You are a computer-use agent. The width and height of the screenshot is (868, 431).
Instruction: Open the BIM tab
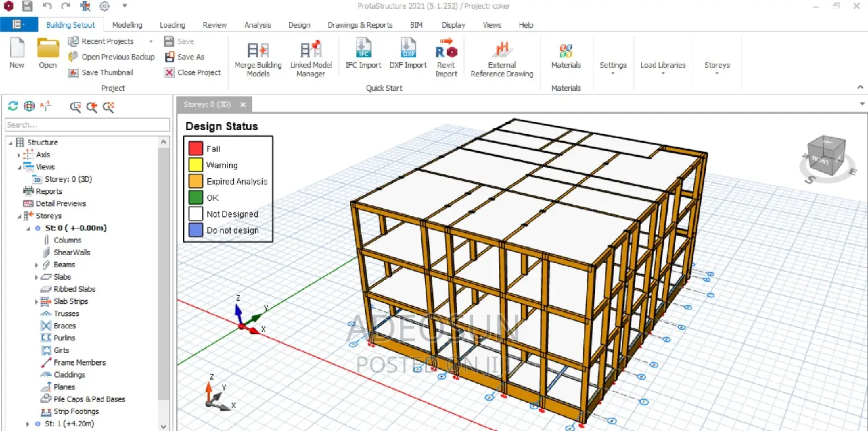(416, 25)
